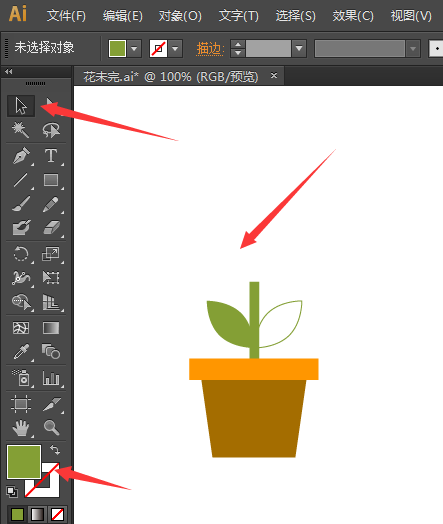Image resolution: width=443 pixels, height=524 pixels.
Task: Select the Slice tool
Action: [x=51, y=404]
